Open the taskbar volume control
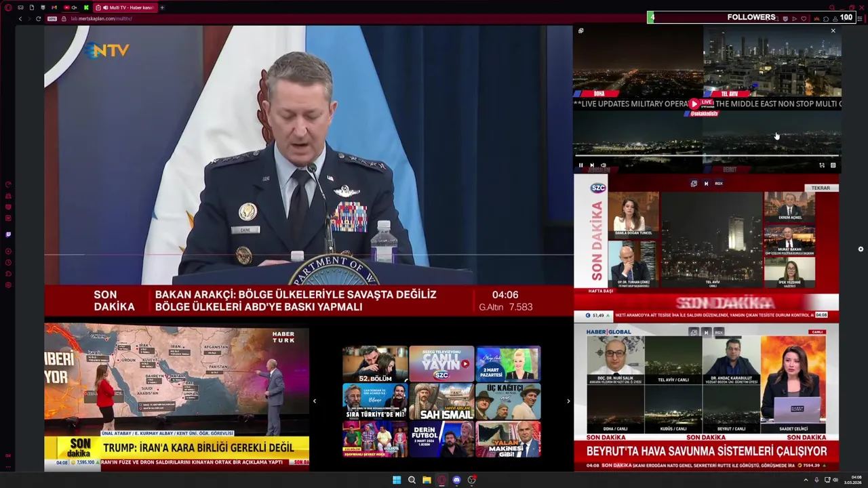868x488 pixels. pos(835,480)
